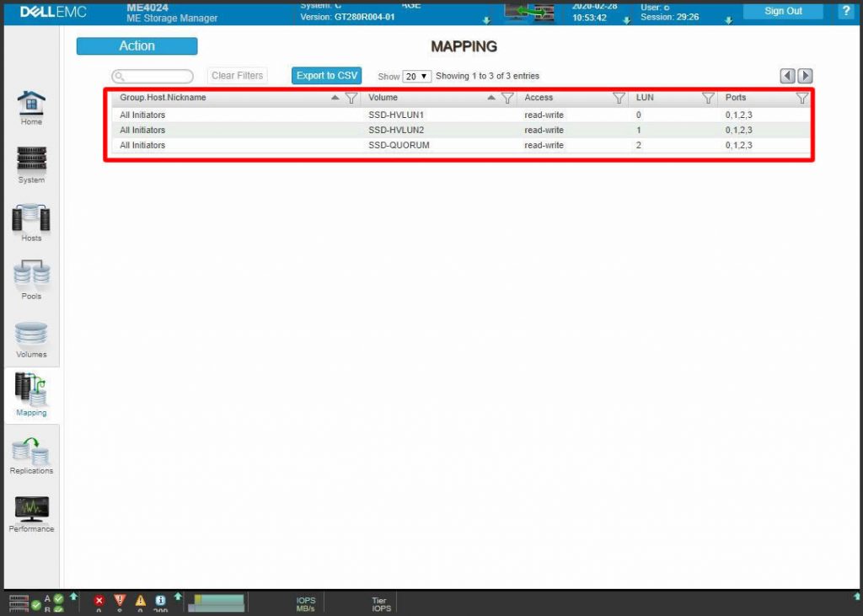Click the Ports column header
Image resolution: width=863 pixels, height=616 pixels.
pyautogui.click(x=735, y=98)
